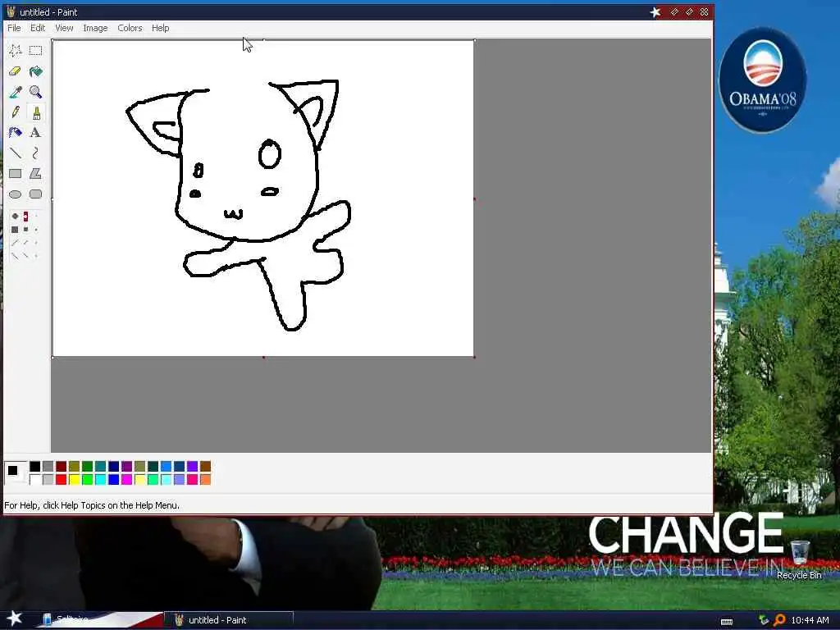Click the Paint icon in title bar
The height and width of the screenshot is (630, 840).
pos(11,11)
